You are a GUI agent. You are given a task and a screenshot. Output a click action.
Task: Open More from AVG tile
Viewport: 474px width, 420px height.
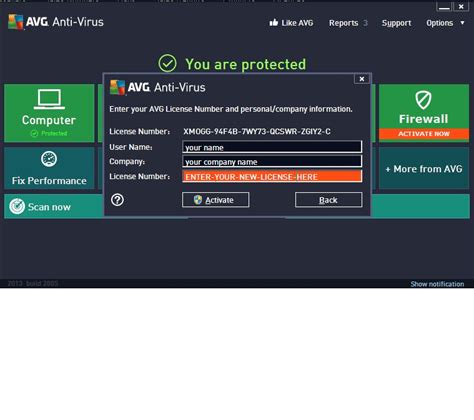424,168
